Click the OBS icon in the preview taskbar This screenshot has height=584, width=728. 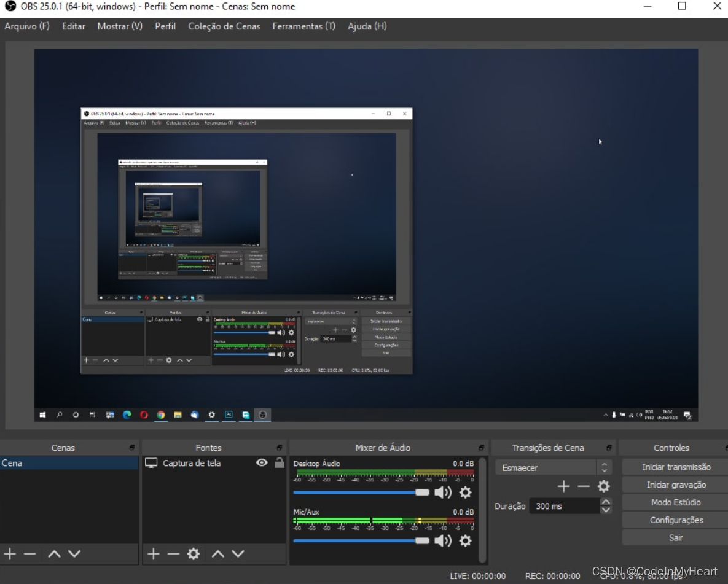click(263, 415)
